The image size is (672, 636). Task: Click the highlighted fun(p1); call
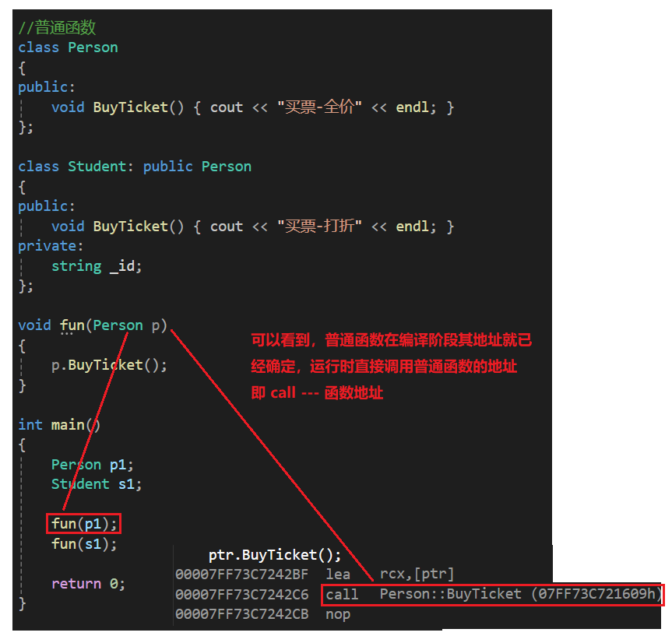(x=84, y=523)
